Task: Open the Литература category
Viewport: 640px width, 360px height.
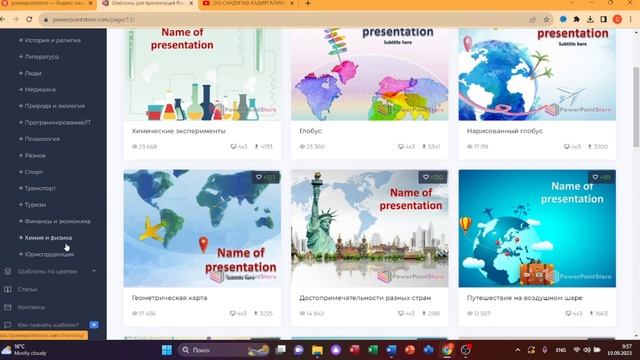Action: click(x=42, y=57)
